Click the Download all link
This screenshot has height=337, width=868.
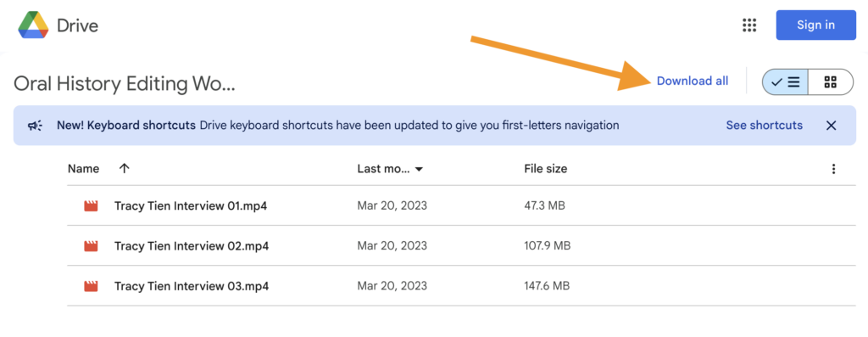pyautogui.click(x=693, y=81)
